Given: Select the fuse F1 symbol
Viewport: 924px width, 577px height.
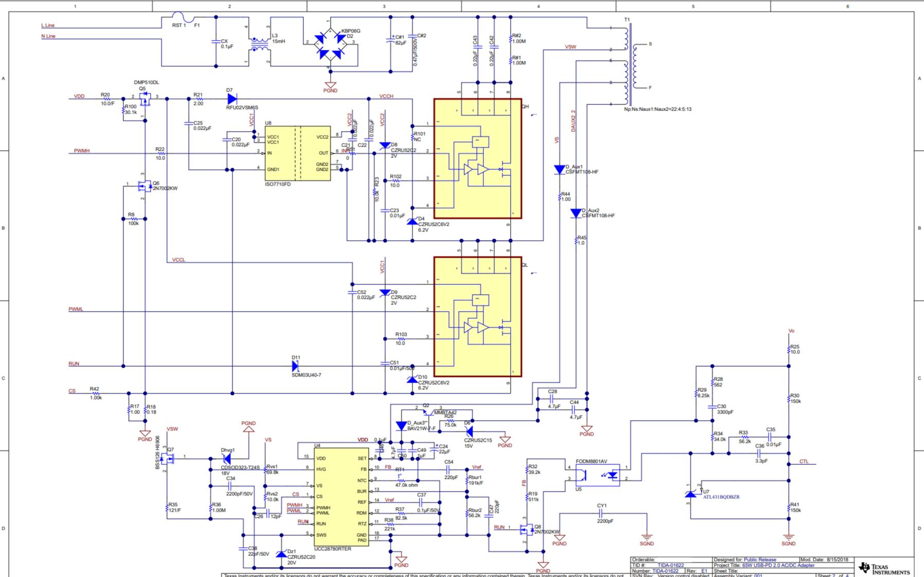Looking at the screenshot, I should coord(184,19).
